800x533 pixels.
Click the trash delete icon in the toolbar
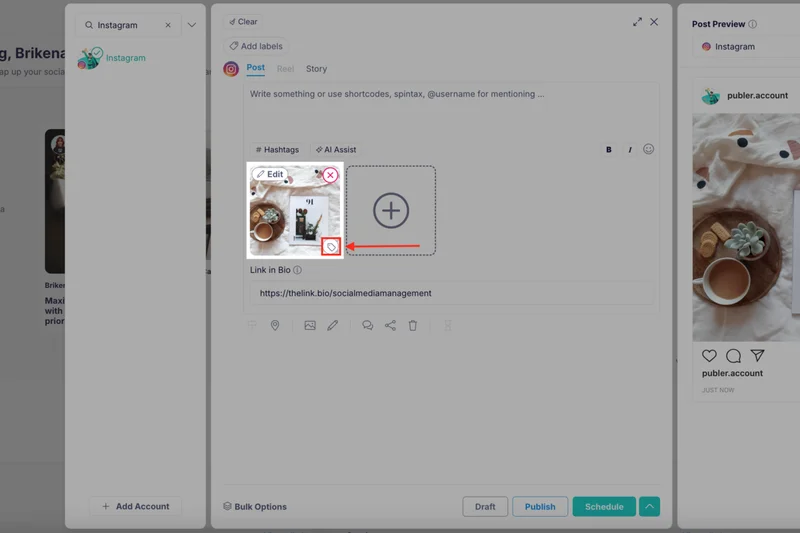pos(412,325)
